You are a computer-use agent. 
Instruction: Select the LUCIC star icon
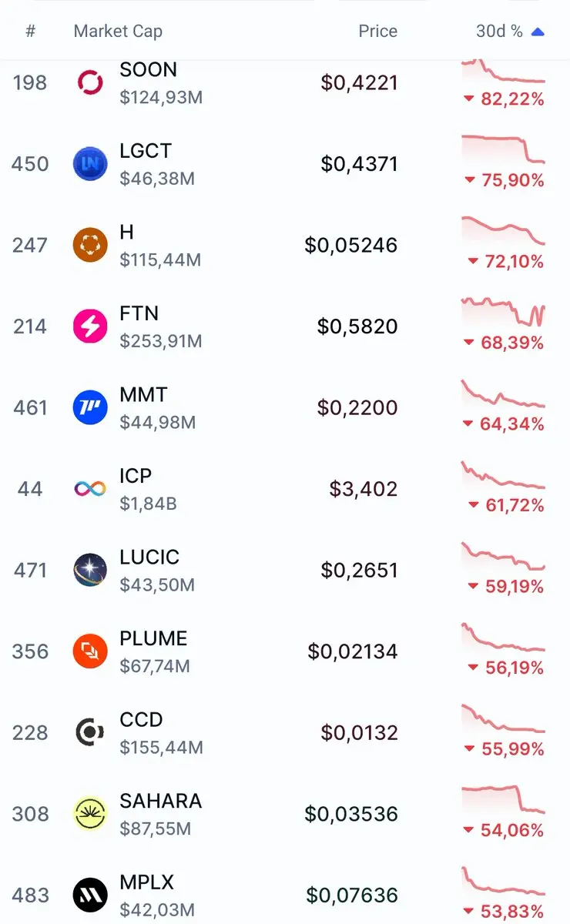[90, 570]
